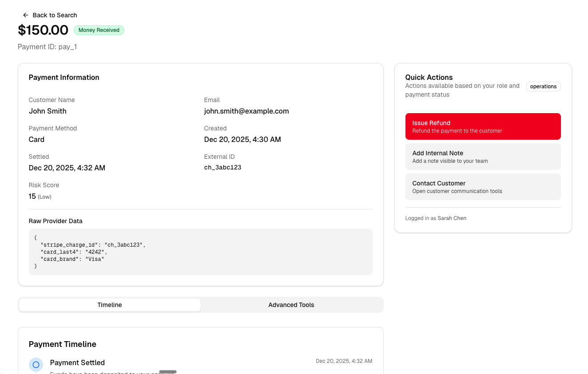Select the Payment ID pay_1 text
This screenshot has height=374, width=588.
[47, 47]
